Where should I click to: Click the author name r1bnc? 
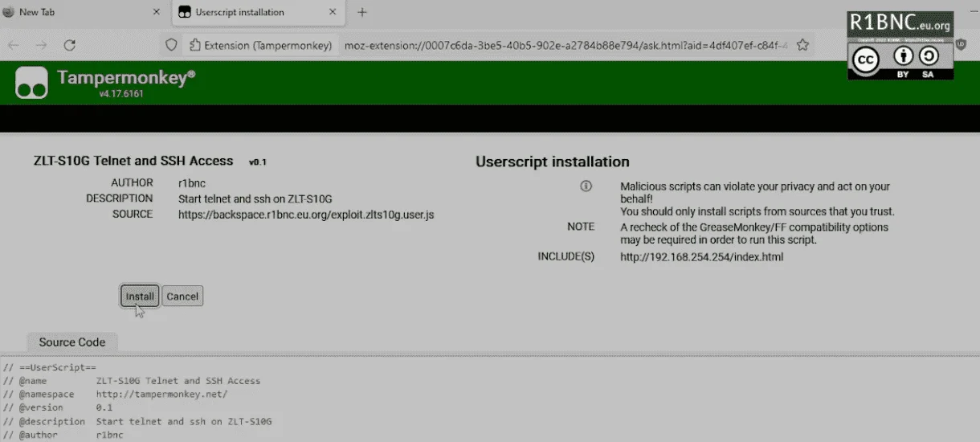pos(192,183)
